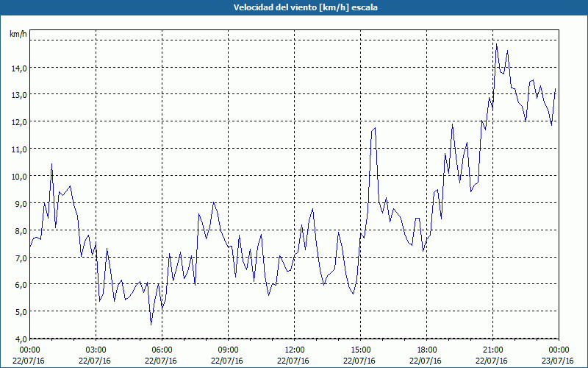Click the 11,0 y-axis label

tap(20, 149)
